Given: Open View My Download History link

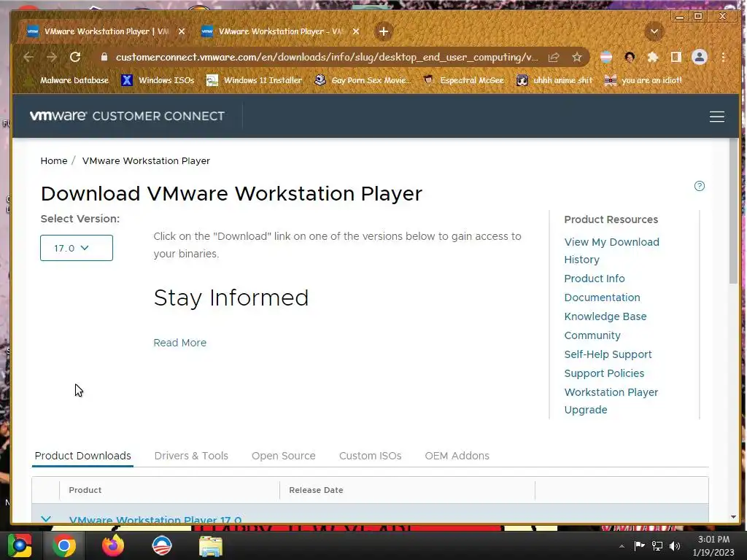Looking at the screenshot, I should [612, 251].
